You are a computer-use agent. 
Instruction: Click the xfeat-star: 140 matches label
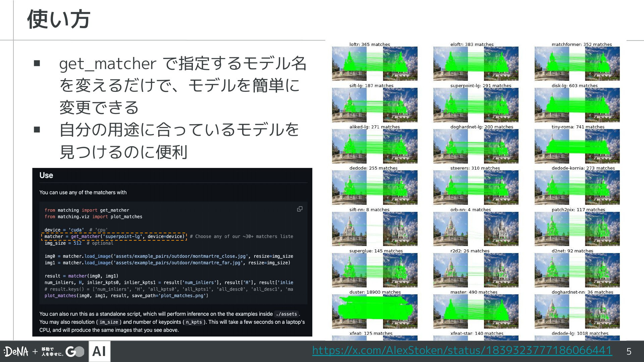click(477, 333)
